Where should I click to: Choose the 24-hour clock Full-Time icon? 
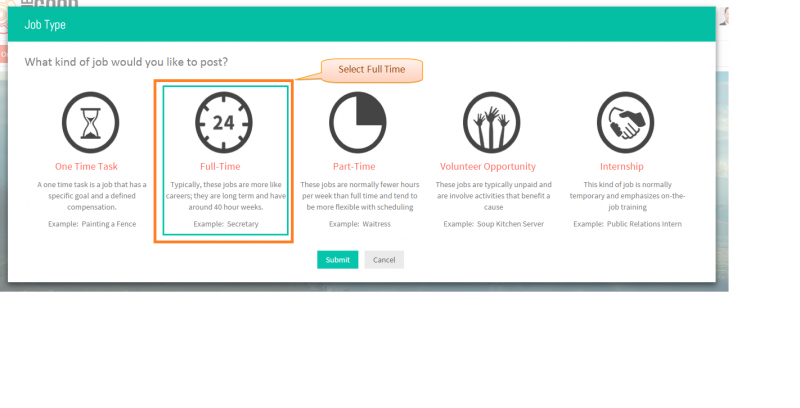(224, 122)
